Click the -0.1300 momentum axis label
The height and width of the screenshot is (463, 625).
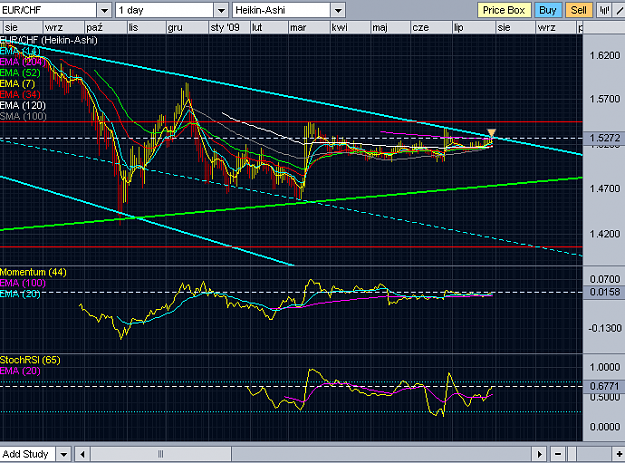(605, 328)
